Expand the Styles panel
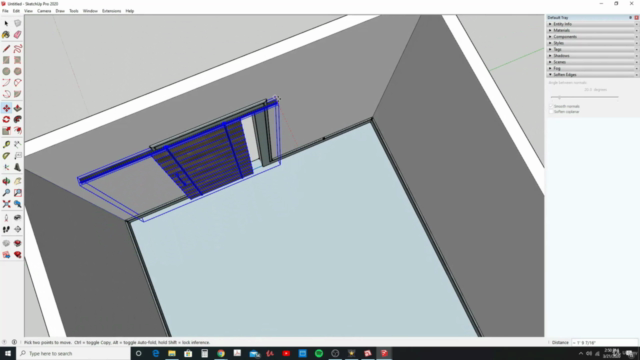 [x=593, y=43]
